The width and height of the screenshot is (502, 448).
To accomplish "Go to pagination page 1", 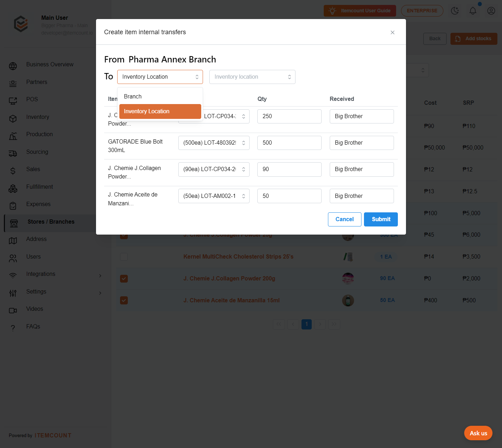I will [306, 324].
